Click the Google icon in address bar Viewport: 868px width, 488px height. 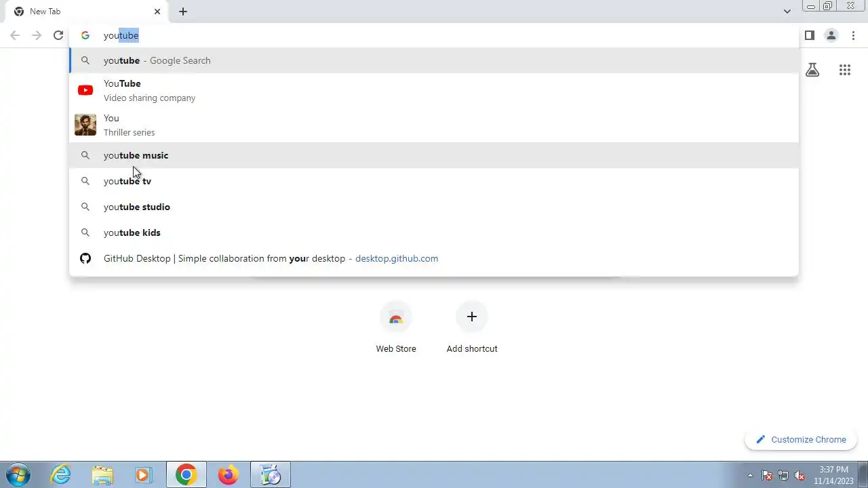pos(85,35)
